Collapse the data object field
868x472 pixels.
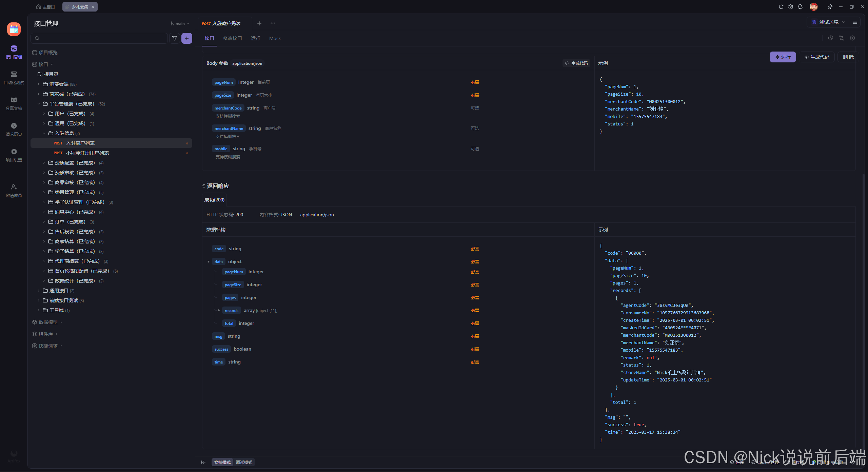point(209,262)
